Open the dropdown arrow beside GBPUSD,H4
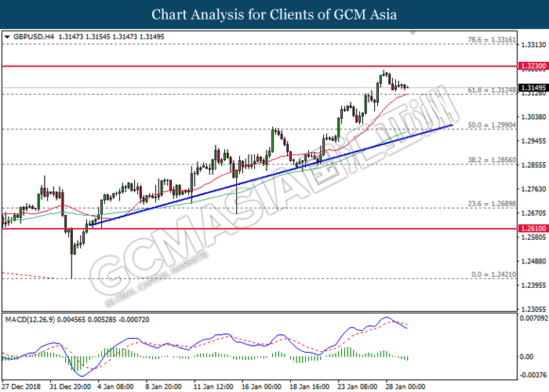The width and height of the screenshot is (549, 392). pyautogui.click(x=7, y=37)
